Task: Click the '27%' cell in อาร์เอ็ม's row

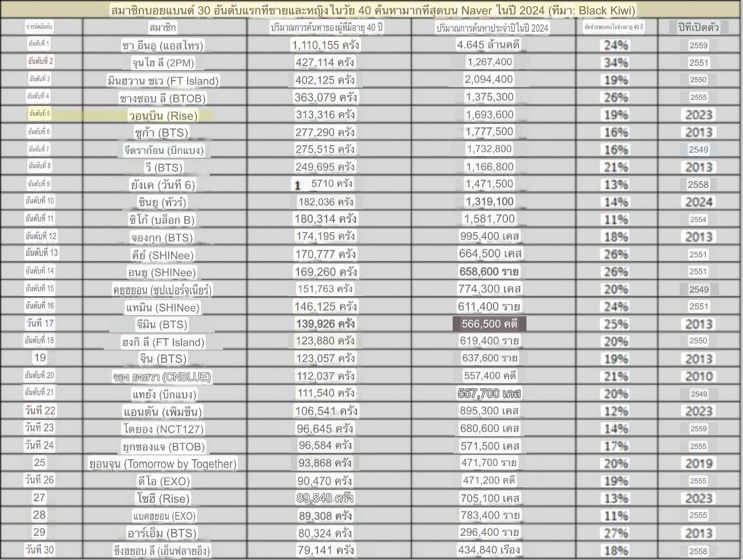Action: point(616,533)
